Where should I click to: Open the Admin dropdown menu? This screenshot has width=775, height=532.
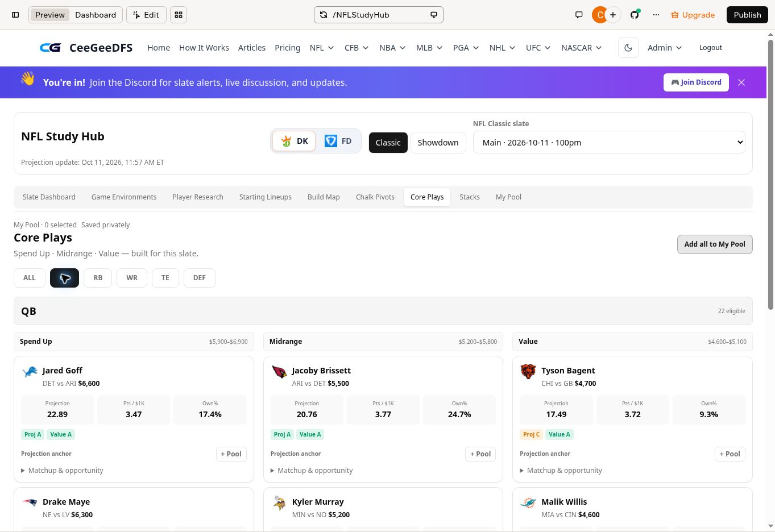tap(665, 48)
